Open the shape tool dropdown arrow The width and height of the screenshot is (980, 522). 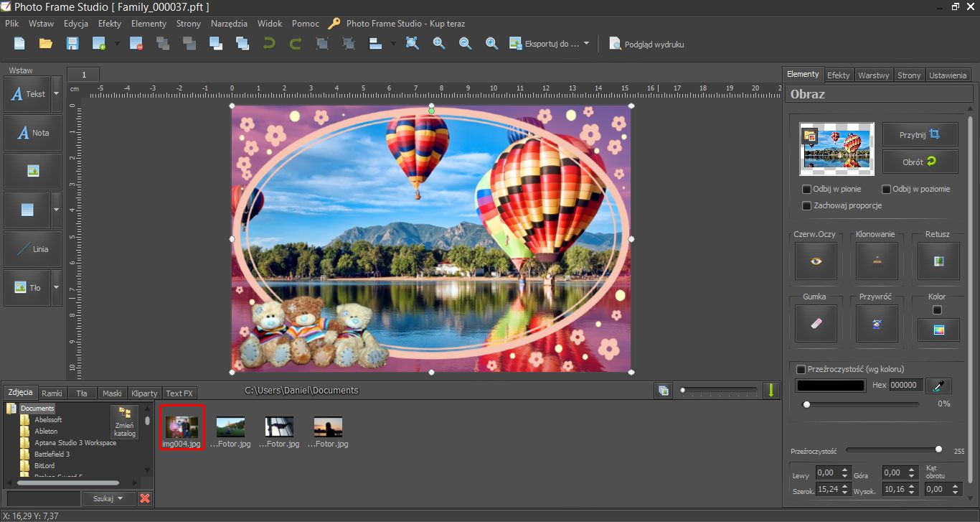[x=57, y=210]
